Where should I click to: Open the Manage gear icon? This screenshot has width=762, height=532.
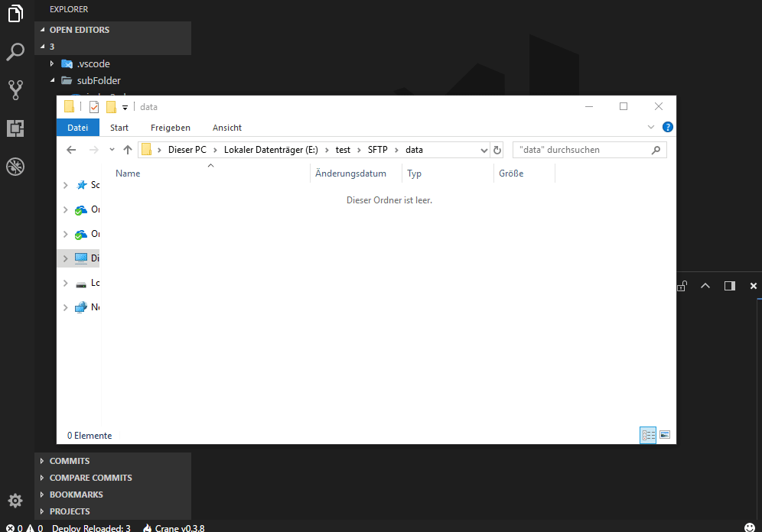coord(15,501)
